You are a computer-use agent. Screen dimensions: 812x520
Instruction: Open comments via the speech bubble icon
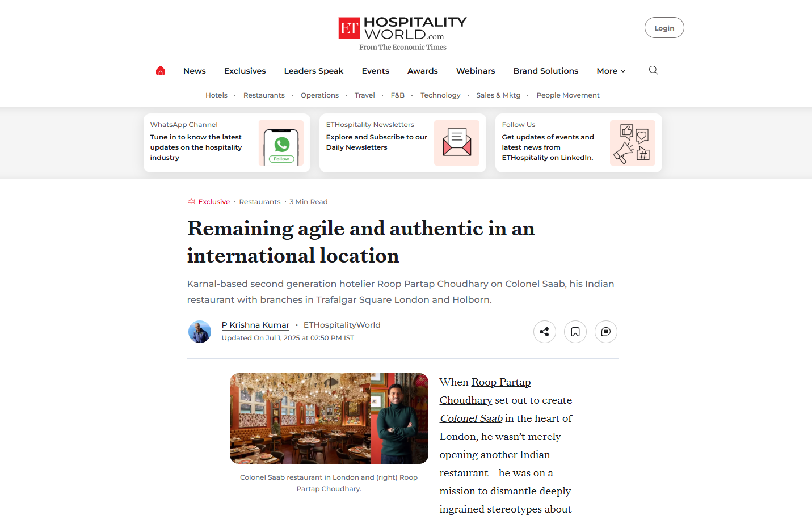606,332
